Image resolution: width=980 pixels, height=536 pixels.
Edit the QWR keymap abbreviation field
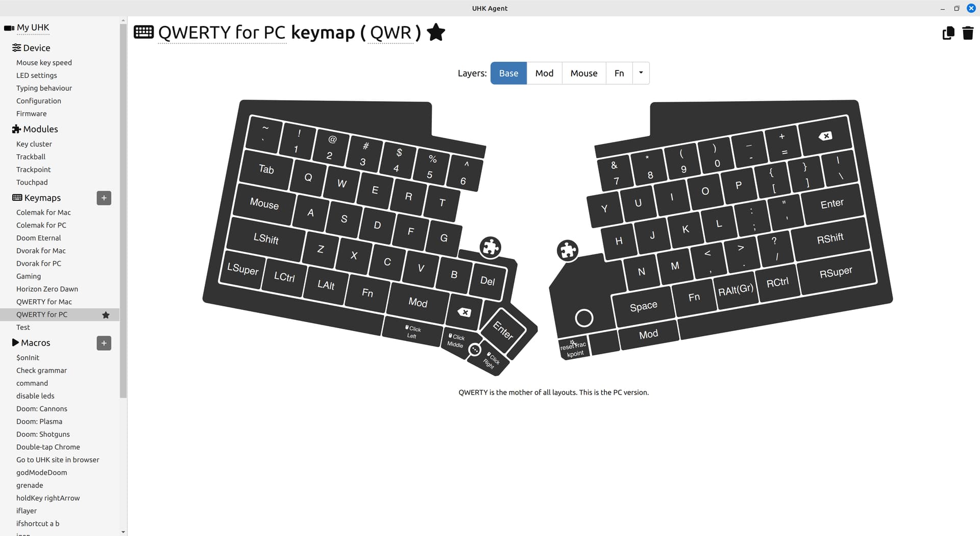click(x=390, y=33)
